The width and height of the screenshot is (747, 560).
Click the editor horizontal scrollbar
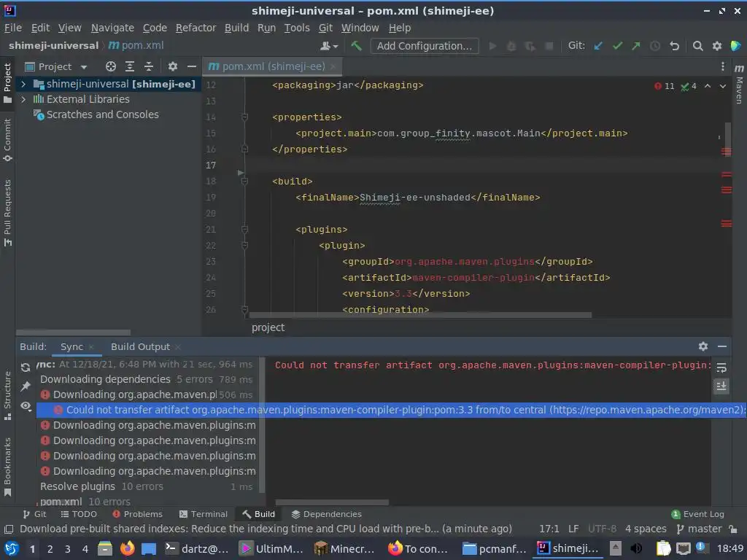[420, 315]
